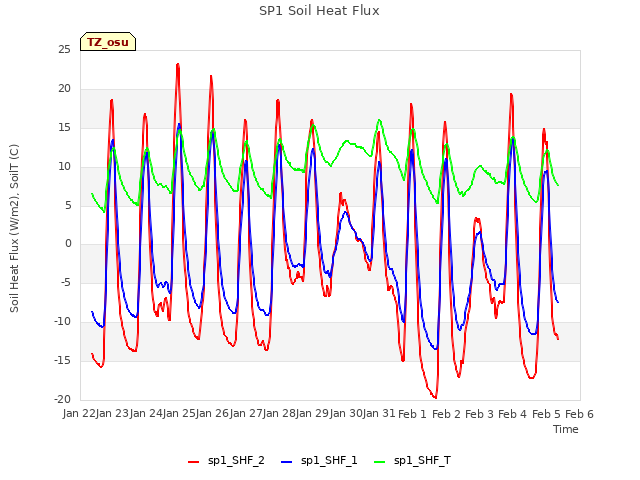Click the Soil Heat Flux y-axis label
Image resolution: width=640 pixels, height=480 pixels.
point(14,228)
